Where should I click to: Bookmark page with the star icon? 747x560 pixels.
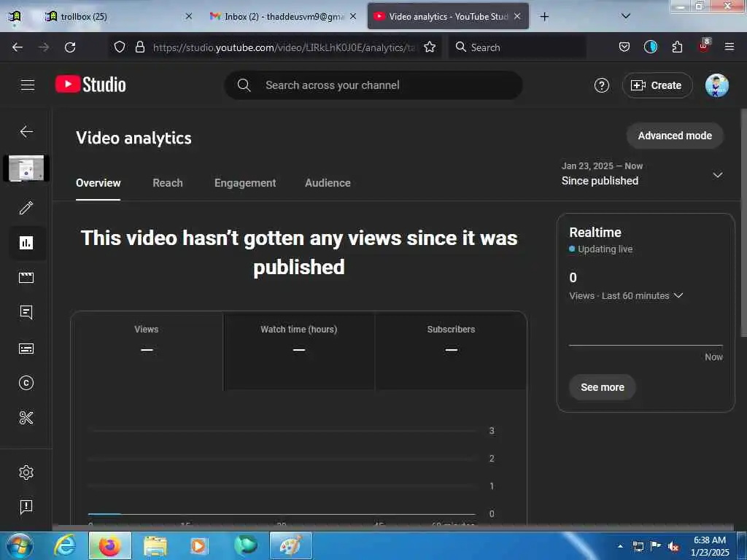[430, 47]
